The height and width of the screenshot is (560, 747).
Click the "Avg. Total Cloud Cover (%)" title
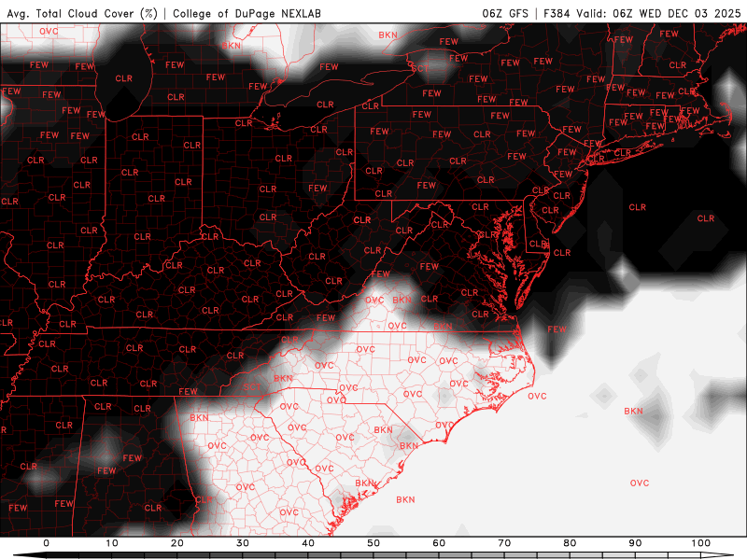coord(82,13)
